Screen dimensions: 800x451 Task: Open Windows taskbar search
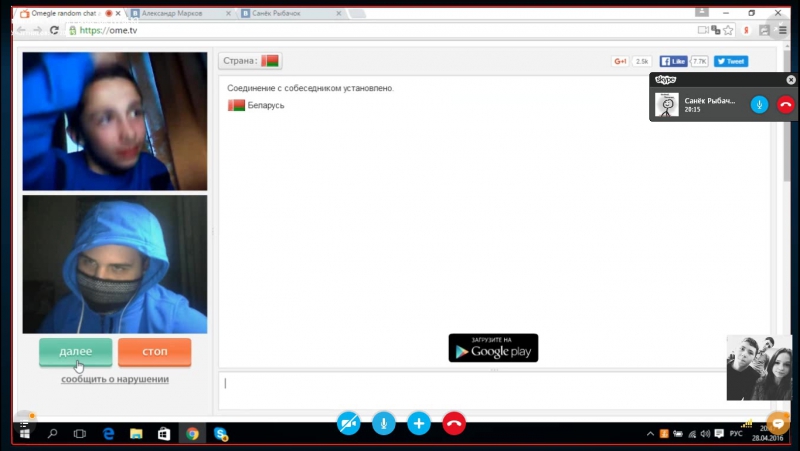pos(52,434)
